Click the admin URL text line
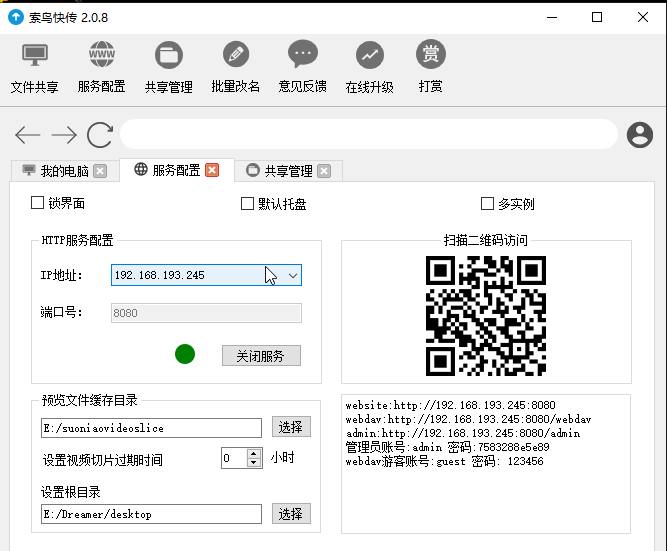The image size is (667, 551). coord(463,433)
